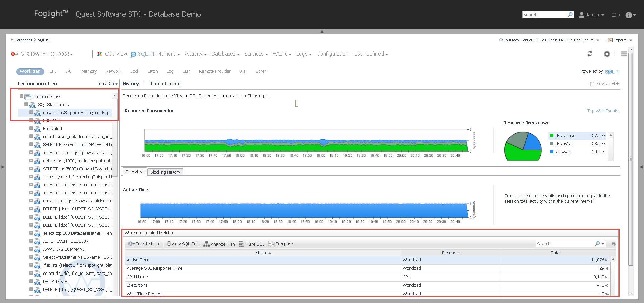This screenshot has height=303, width=644.
Task: Expand the DROP TABLE node
Action: [x=31, y=281]
